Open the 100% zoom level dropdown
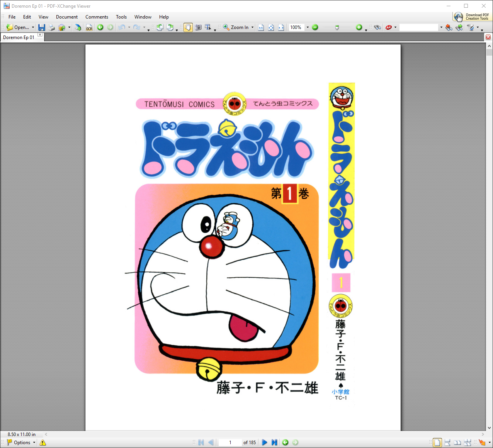493x448 pixels. 308,27
